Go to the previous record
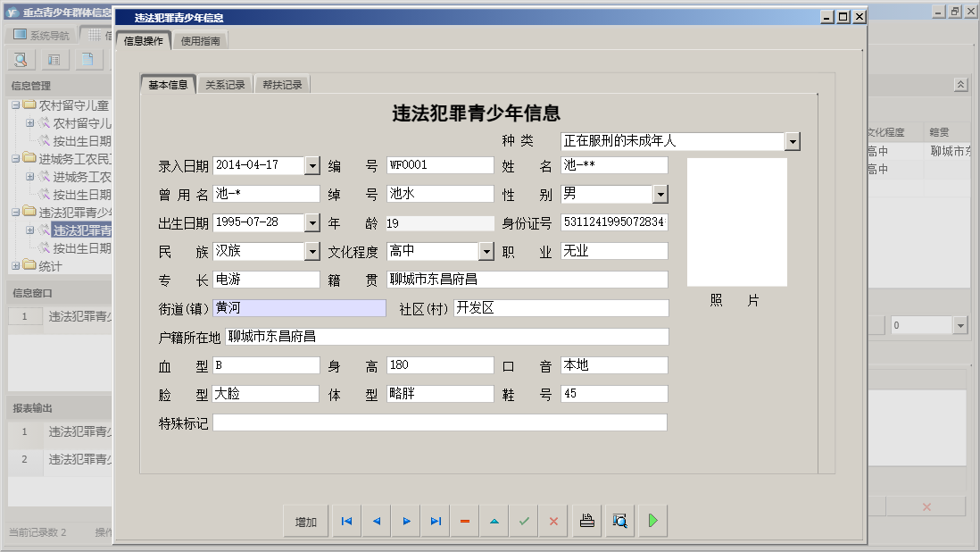The image size is (980, 552). pyautogui.click(x=377, y=522)
